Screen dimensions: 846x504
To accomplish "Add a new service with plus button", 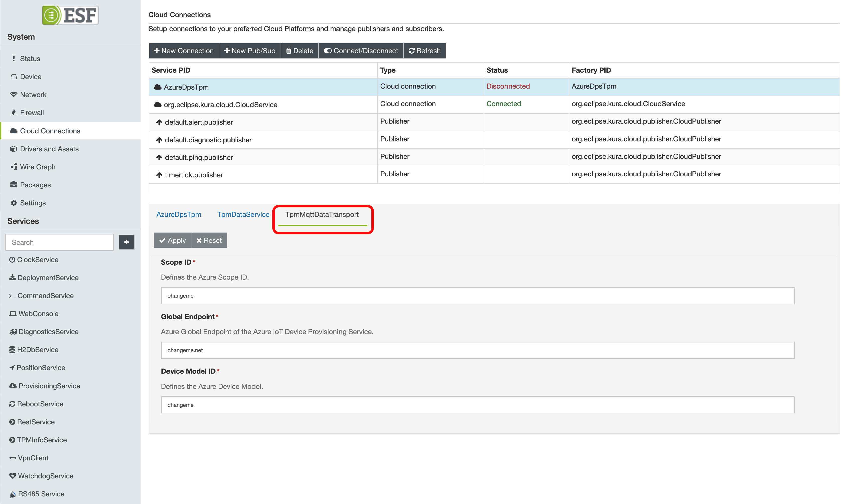I will (x=126, y=242).
